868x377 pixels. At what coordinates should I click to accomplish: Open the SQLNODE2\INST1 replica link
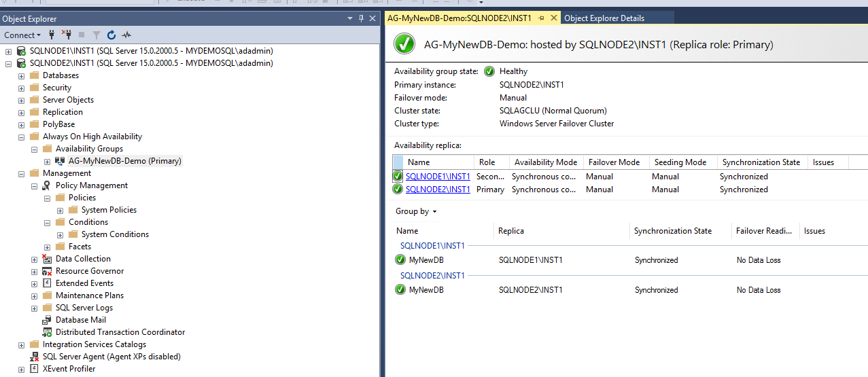click(x=438, y=190)
